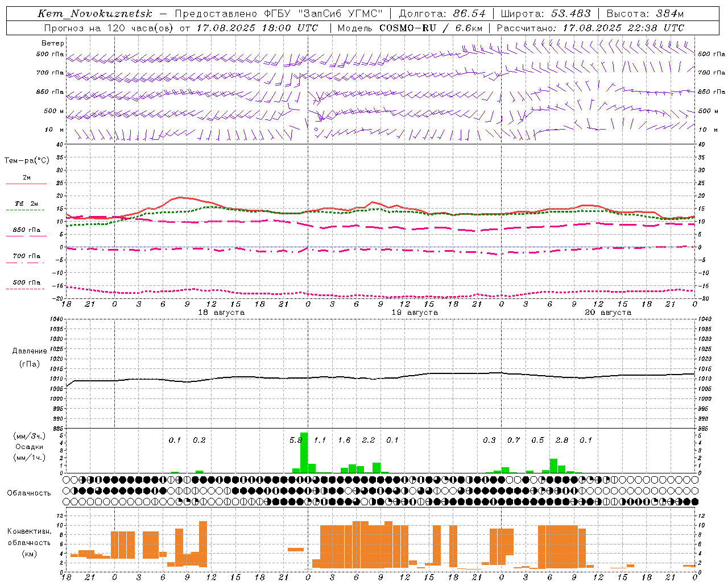Viewport: 728px width, 582px height.
Task: Click the "2.2" precipitation amount
Action: (x=369, y=440)
